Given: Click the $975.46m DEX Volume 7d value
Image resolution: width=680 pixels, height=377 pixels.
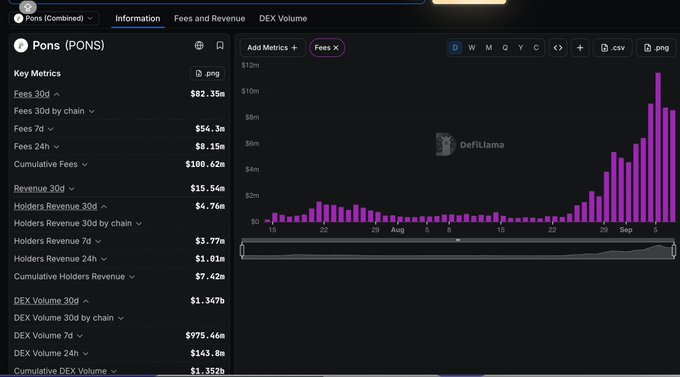Looking at the screenshot, I should click(205, 336).
